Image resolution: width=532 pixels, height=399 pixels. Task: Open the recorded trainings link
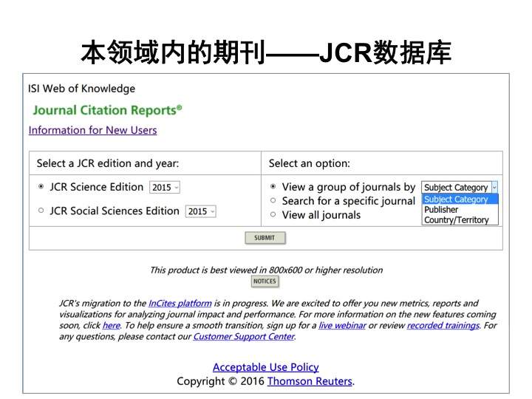[443, 325]
